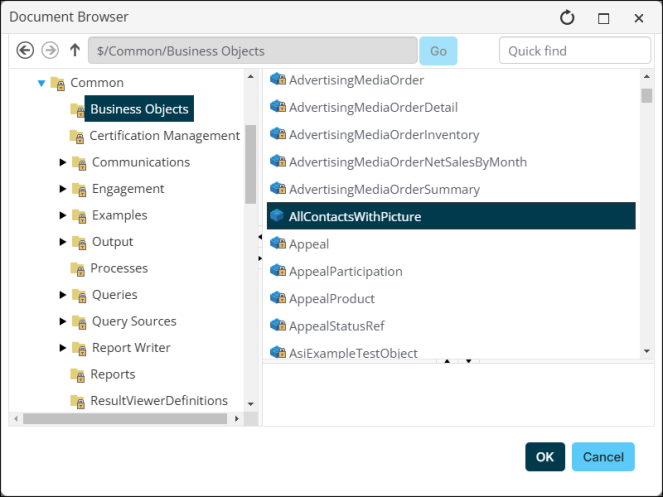Go back with the left arrow icon
Image resolution: width=663 pixels, height=497 pixels.
25,50
